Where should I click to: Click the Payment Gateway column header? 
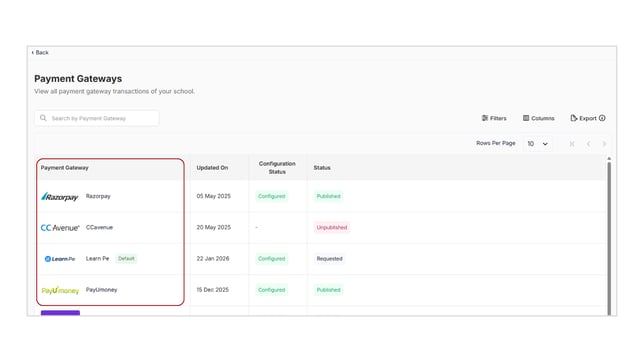64,168
